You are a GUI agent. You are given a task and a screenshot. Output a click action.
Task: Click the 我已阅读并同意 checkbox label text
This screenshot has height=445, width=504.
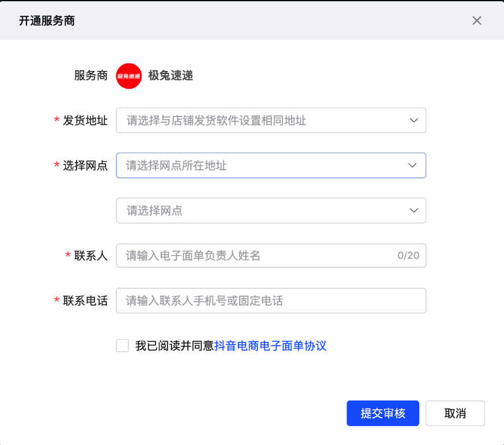click(175, 346)
